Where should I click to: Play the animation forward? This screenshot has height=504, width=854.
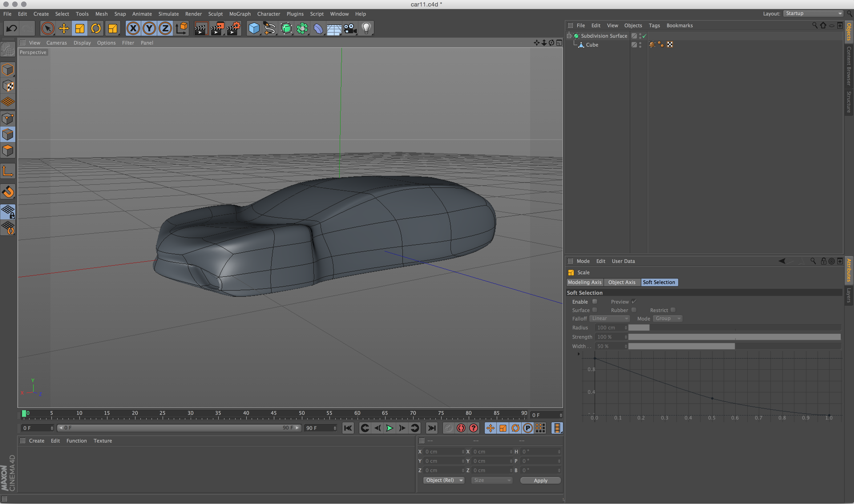390,428
